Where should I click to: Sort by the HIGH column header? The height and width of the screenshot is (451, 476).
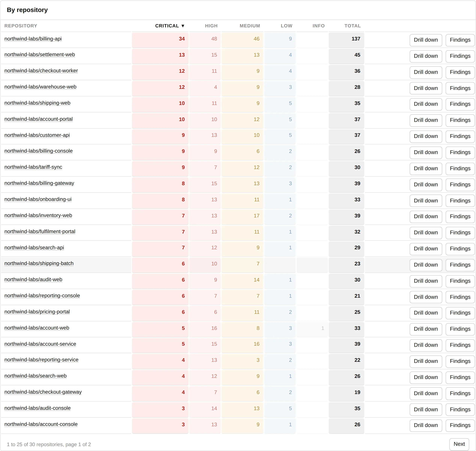(x=211, y=26)
